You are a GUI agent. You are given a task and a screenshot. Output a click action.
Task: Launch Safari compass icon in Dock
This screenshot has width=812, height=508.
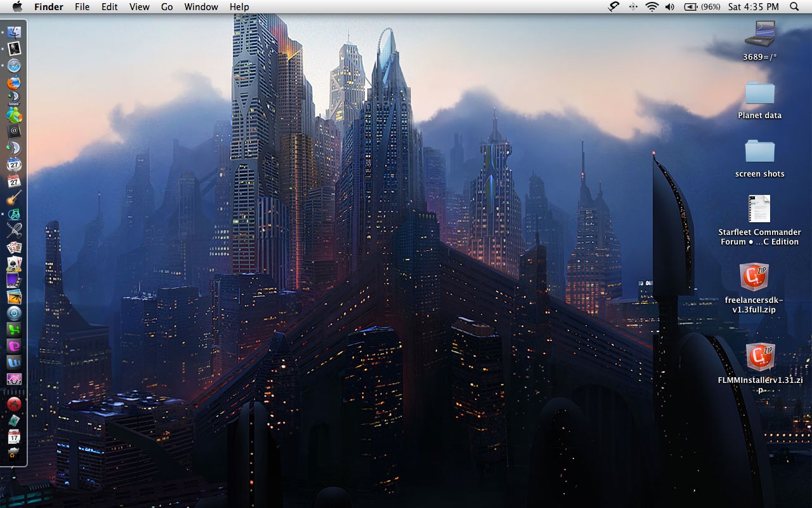pyautogui.click(x=14, y=66)
